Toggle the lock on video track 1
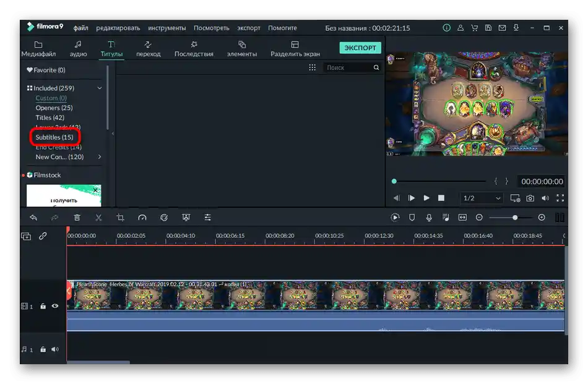 coord(43,306)
